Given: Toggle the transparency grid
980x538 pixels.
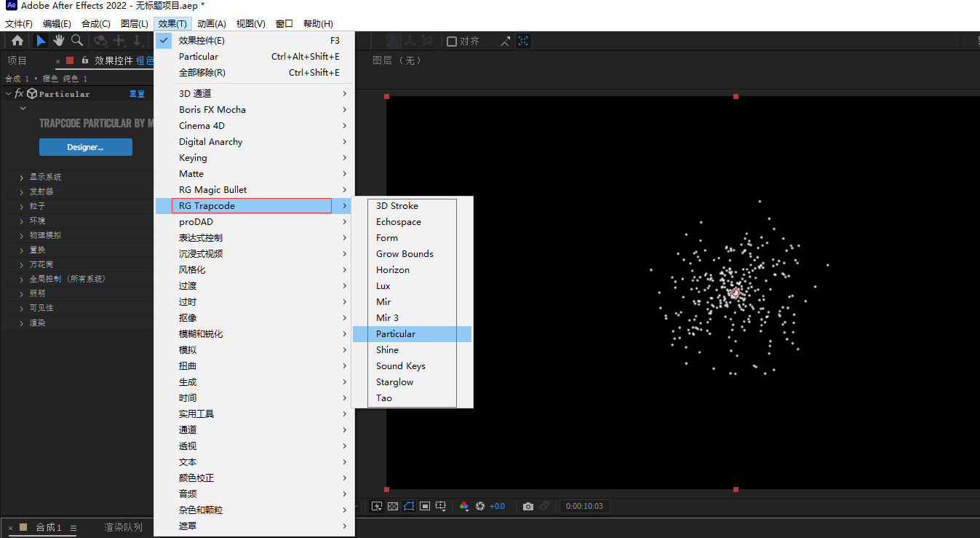Looking at the screenshot, I should 393,506.
